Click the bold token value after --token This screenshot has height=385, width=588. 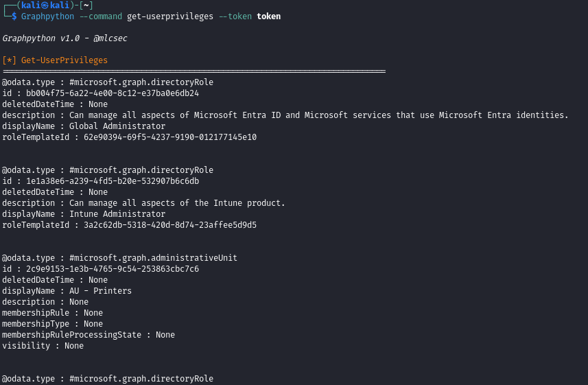pos(268,16)
